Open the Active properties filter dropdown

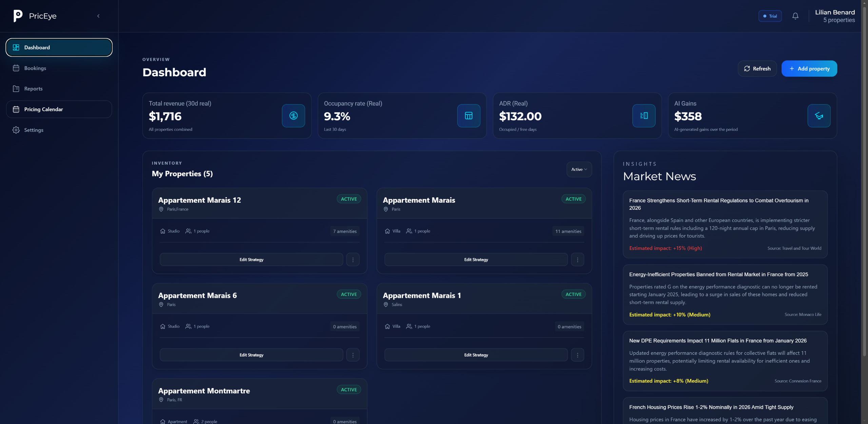(x=579, y=169)
